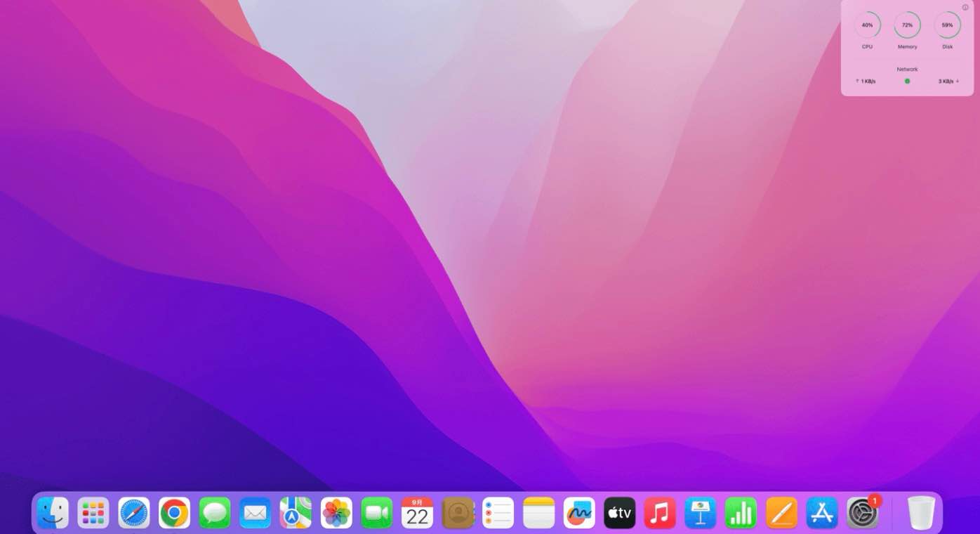Open Calendar showing date 22
980x534 pixels.
tap(417, 514)
